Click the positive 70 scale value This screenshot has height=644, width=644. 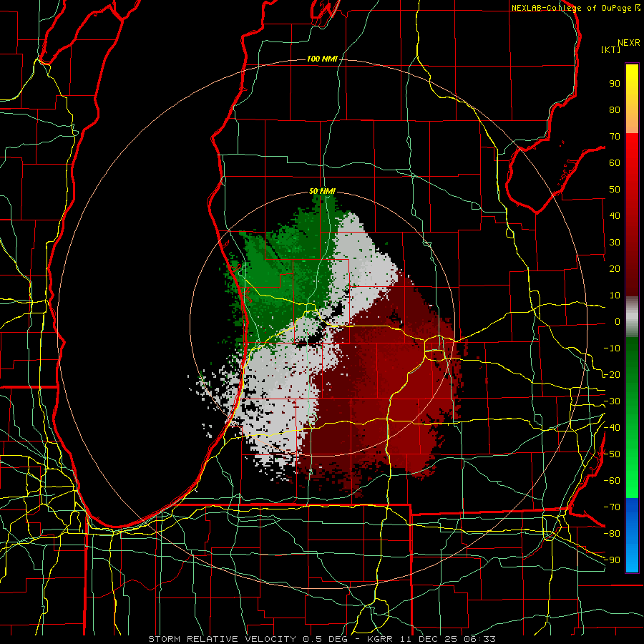point(615,137)
